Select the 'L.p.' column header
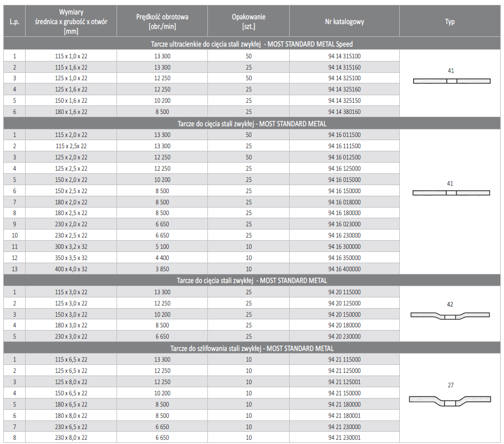The width and height of the screenshot is (504, 444). pyautogui.click(x=14, y=21)
